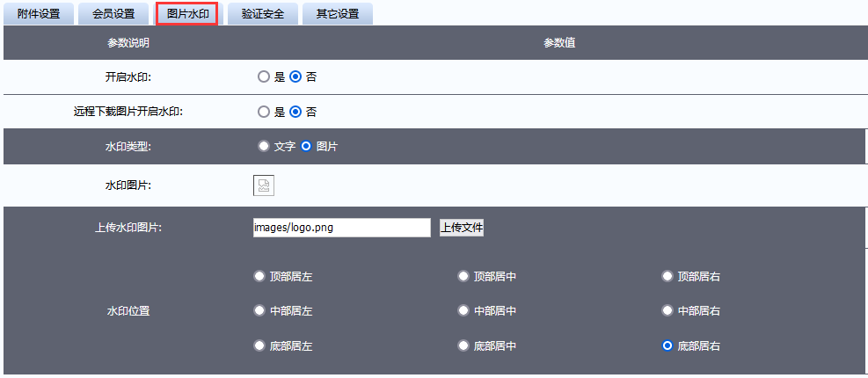Click the watermark image preview thumbnail

[x=264, y=185]
